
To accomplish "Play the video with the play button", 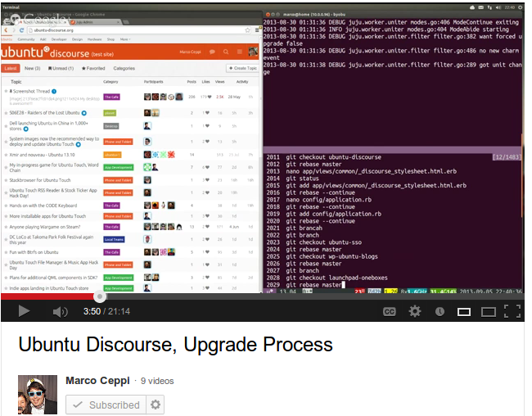I will coord(24,310).
